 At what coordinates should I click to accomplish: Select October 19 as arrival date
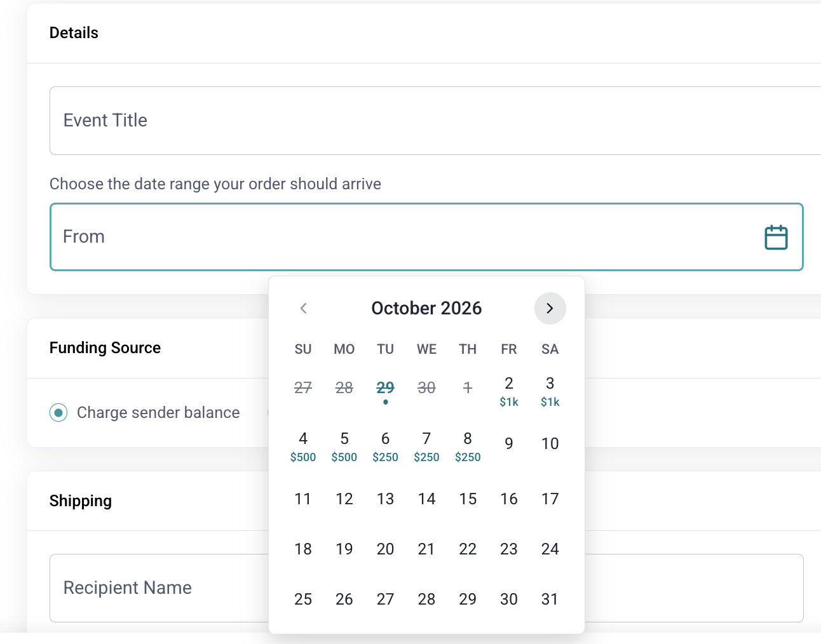[x=344, y=549]
